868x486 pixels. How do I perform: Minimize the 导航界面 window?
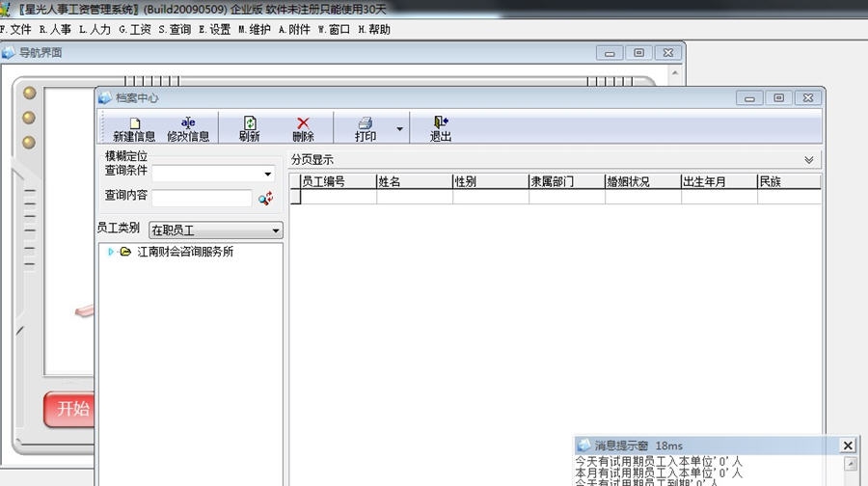[x=610, y=53]
